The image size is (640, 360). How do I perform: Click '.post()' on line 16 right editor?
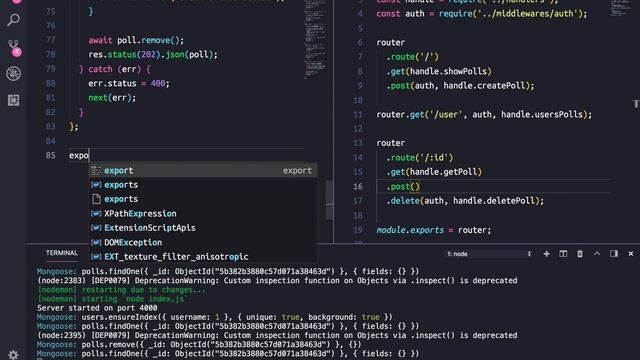coord(403,187)
